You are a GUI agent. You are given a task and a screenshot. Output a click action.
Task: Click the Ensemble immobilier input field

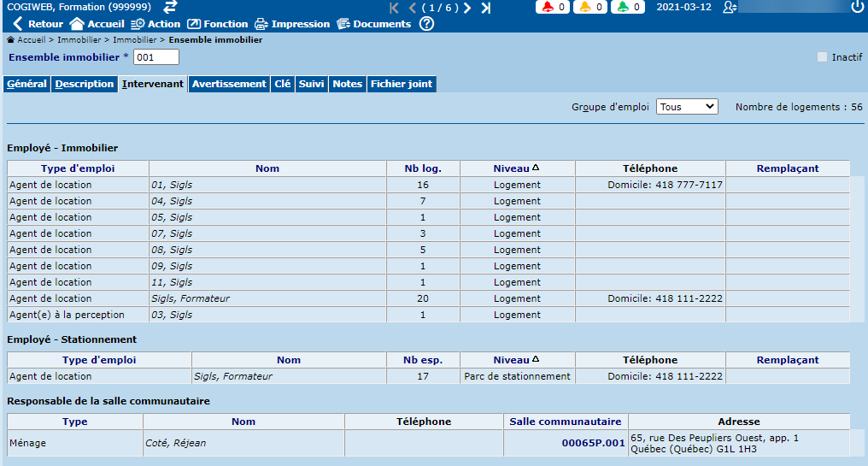[156, 57]
